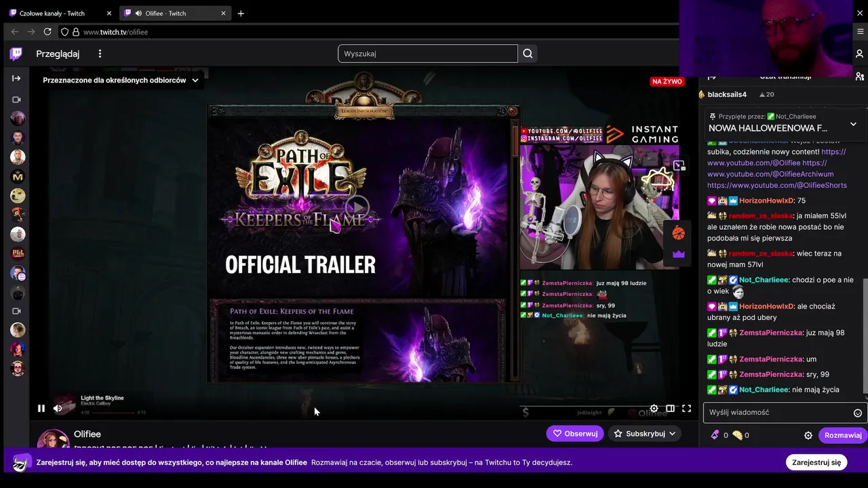Go back in the browser
Screen dimensions: 868x488
(15, 32)
